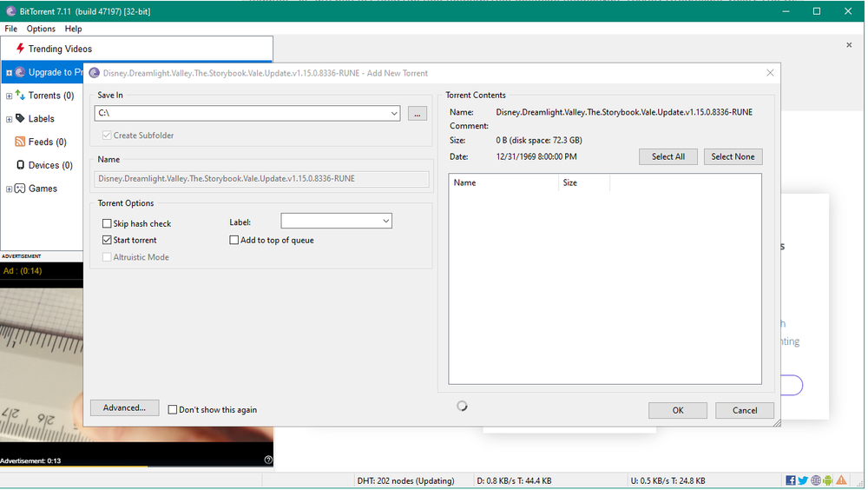Click the Size column header in contents list
Viewport: 868px width, 490px height.
(584, 182)
